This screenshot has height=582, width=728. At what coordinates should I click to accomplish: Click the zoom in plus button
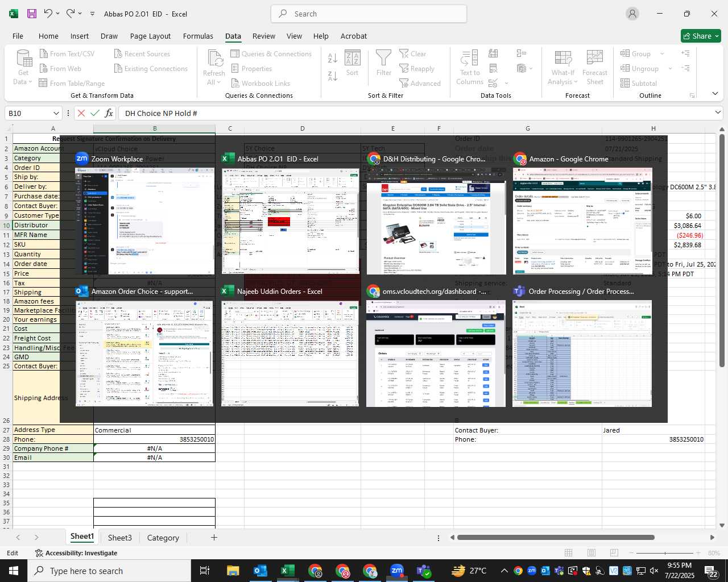(x=697, y=553)
